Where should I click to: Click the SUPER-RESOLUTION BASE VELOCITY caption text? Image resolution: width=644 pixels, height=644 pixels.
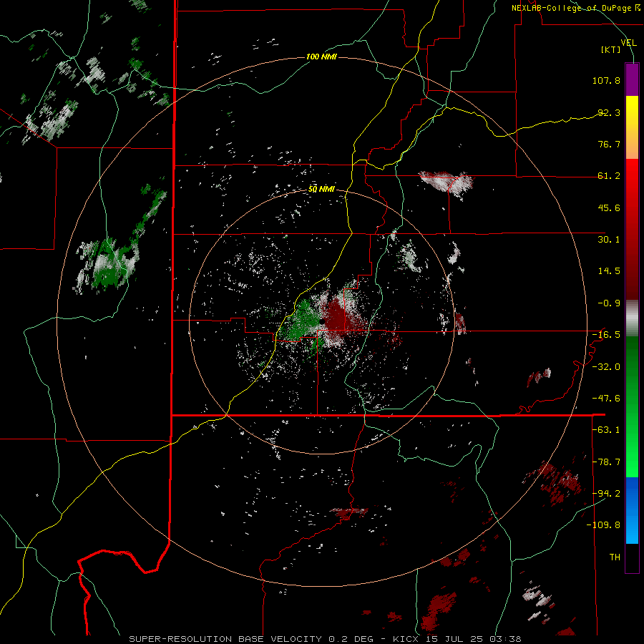tap(225, 639)
